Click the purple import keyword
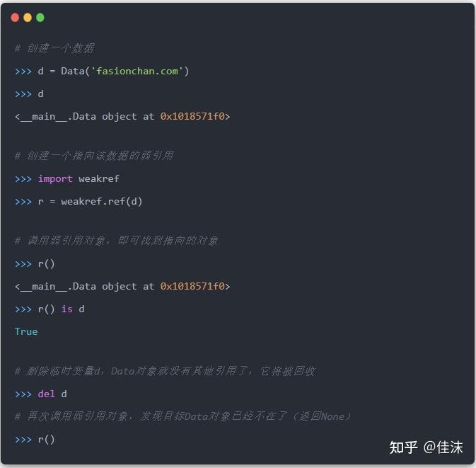476x468 pixels. [55, 179]
